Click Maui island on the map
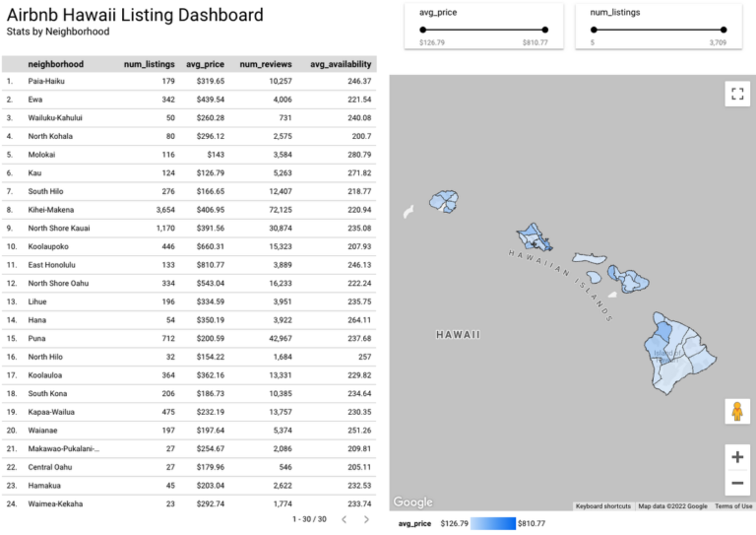756x535 pixels. [x=629, y=280]
